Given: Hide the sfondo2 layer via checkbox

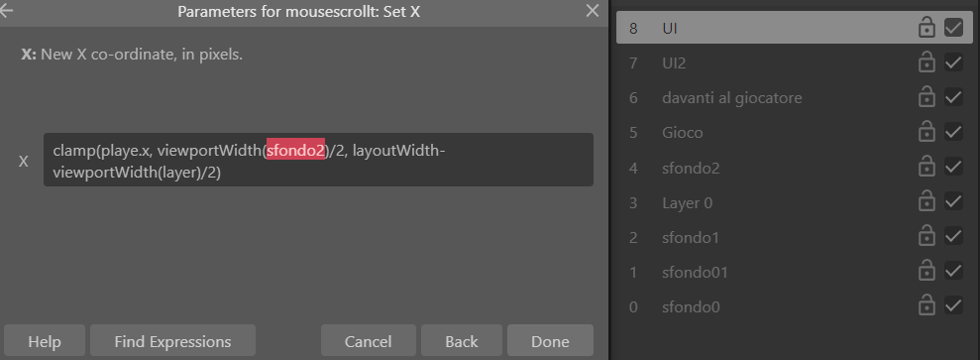Looking at the screenshot, I should (x=953, y=168).
